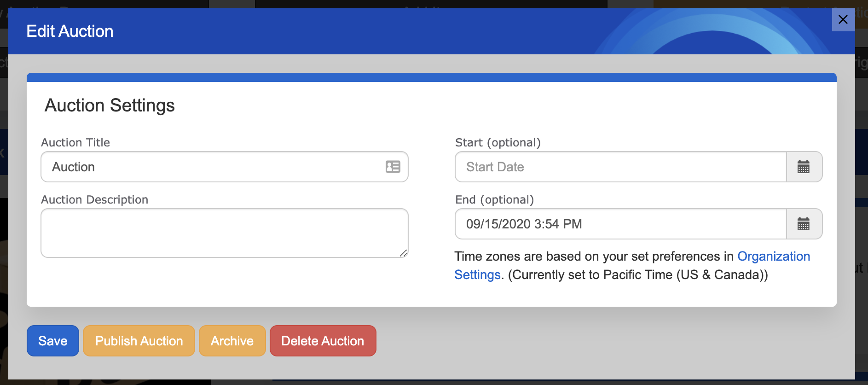The width and height of the screenshot is (868, 385).
Task: Click inside the Auction Title field
Action: coord(207,167)
